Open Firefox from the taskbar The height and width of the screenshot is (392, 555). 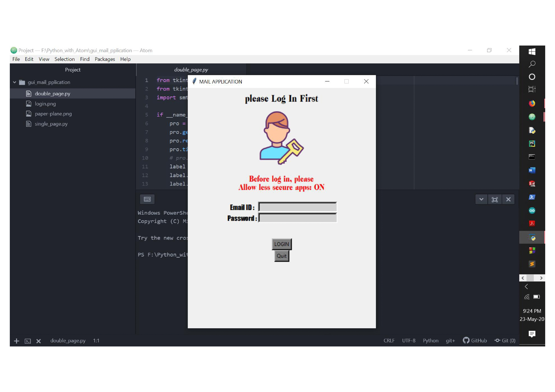532,103
